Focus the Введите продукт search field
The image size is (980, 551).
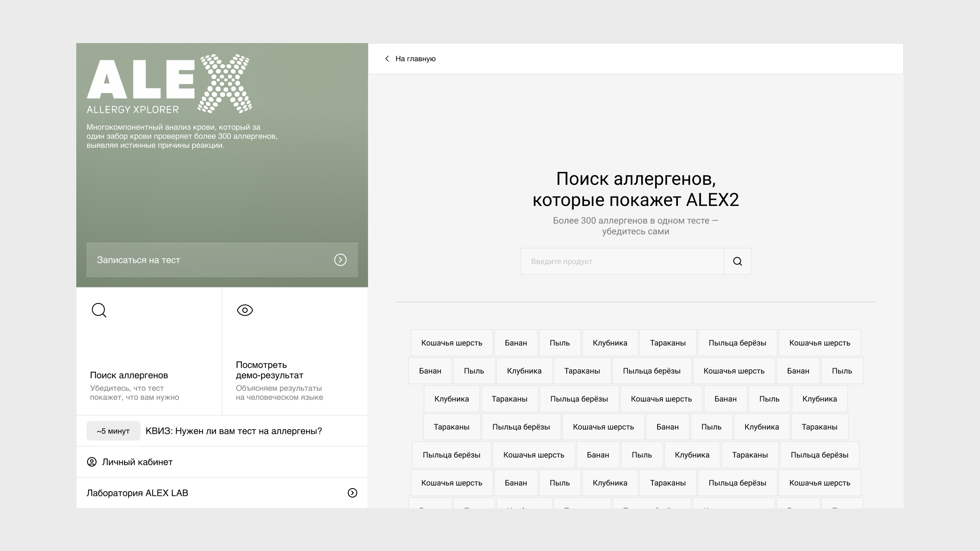pos(622,261)
